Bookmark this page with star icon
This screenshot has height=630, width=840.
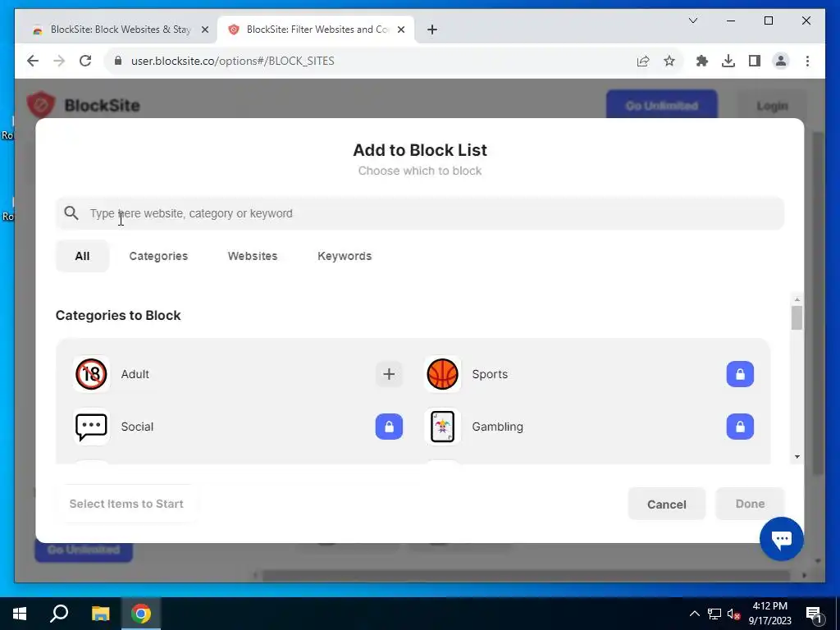[x=669, y=61]
